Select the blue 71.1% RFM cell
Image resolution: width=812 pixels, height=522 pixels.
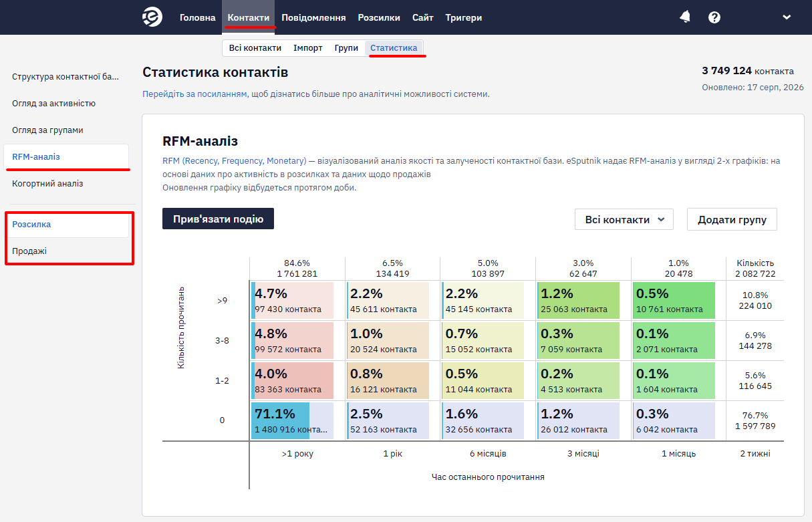(x=292, y=420)
